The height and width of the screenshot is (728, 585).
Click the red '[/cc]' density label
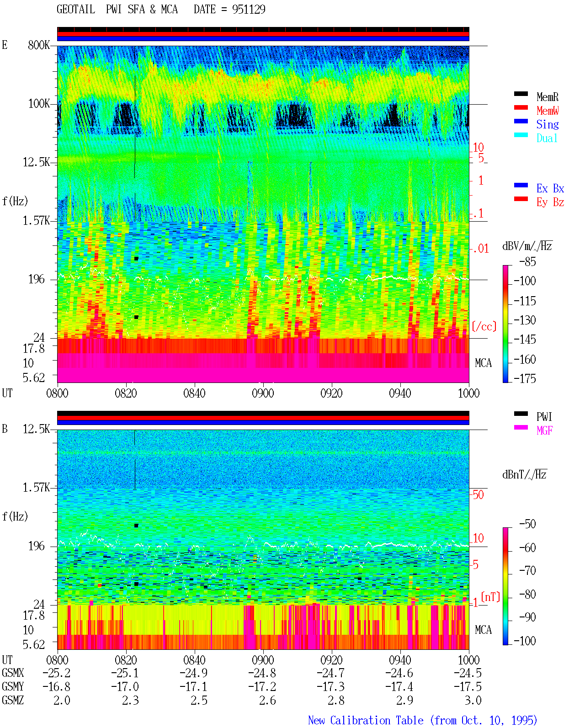coord(484,326)
